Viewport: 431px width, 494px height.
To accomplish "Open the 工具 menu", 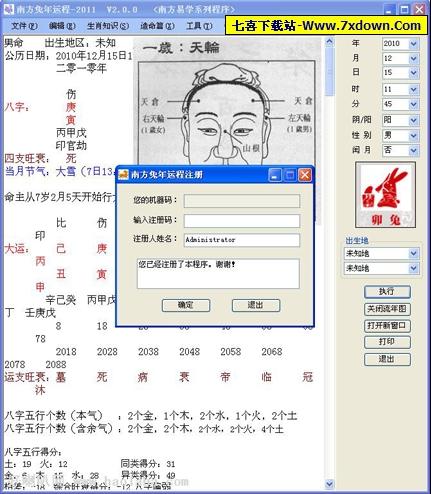I will pos(199,26).
